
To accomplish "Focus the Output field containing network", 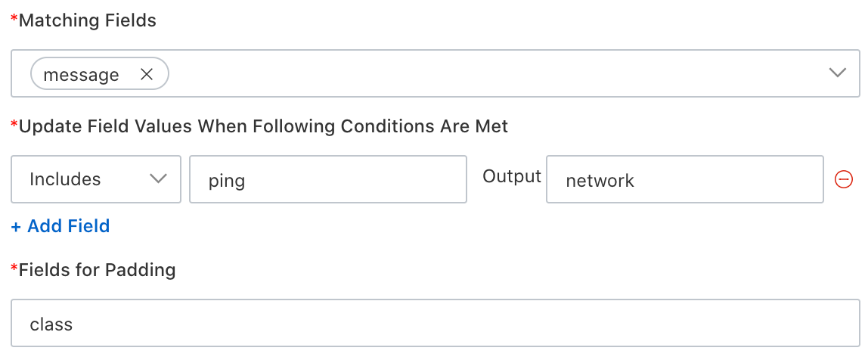I will (684, 179).
